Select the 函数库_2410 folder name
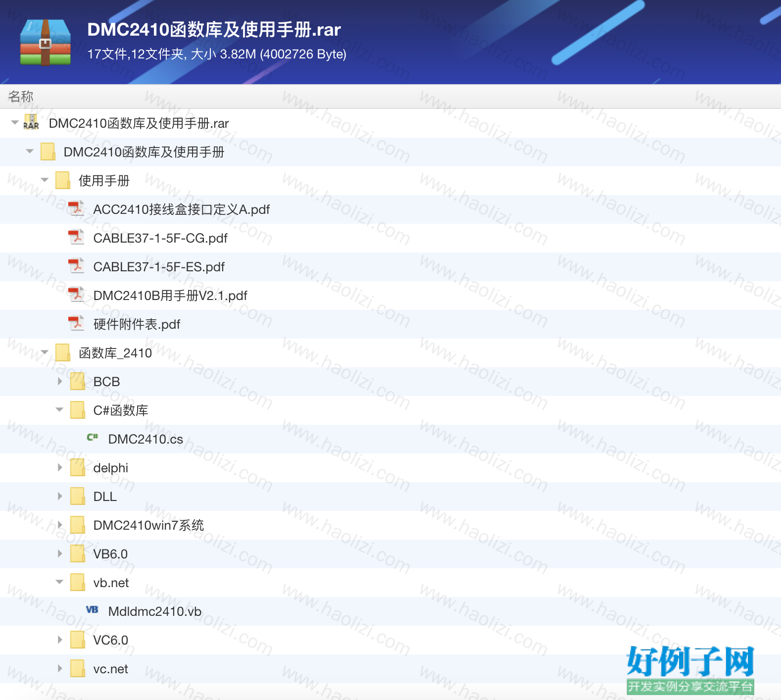The image size is (781, 700). coord(115,353)
